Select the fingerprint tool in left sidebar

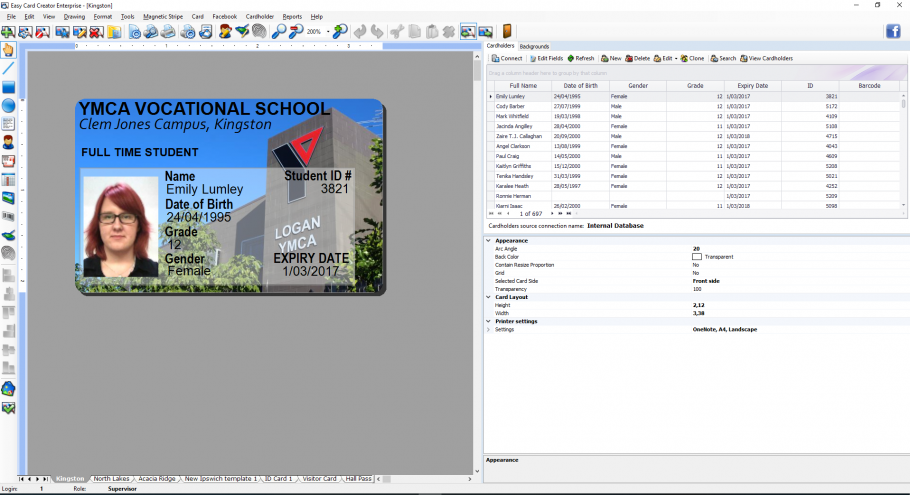coord(8,253)
